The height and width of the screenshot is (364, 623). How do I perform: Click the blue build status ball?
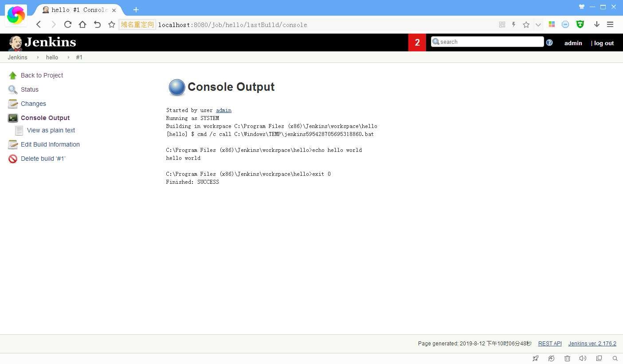point(177,87)
